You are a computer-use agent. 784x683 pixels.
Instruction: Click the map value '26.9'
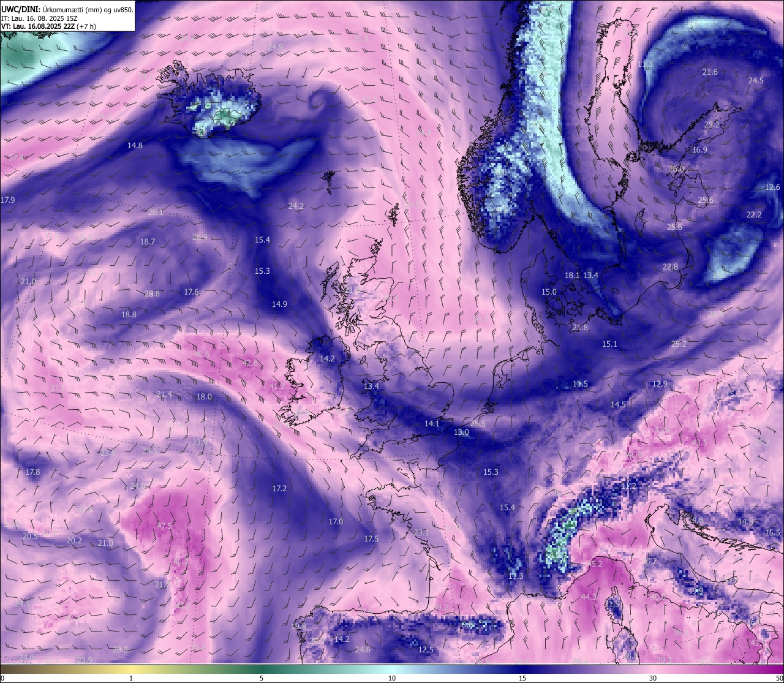[200, 237]
